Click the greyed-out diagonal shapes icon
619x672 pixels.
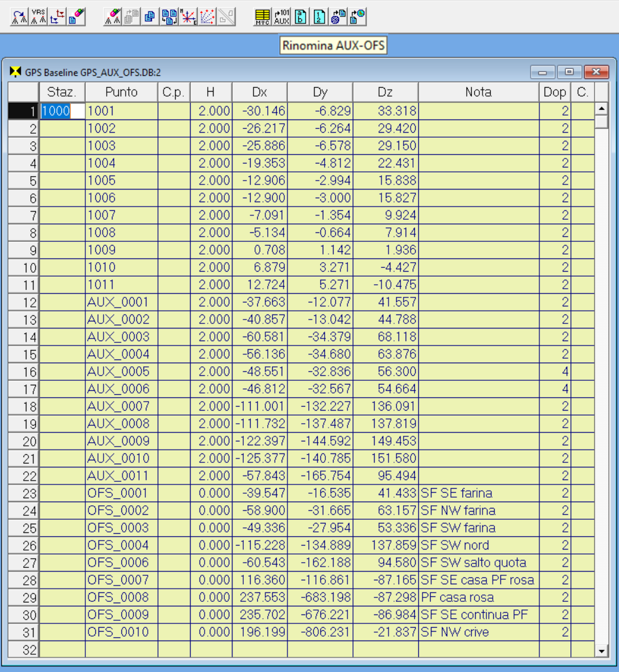click(x=225, y=16)
